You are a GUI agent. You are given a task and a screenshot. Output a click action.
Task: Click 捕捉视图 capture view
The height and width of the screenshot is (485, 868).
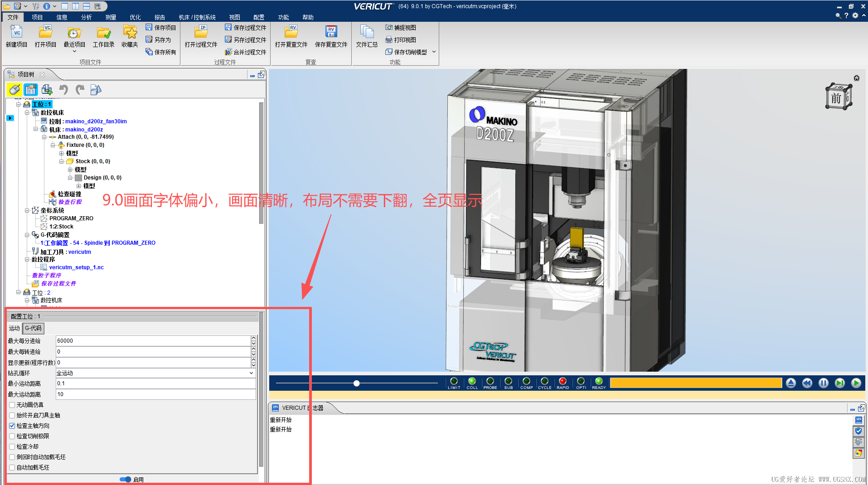(401, 28)
